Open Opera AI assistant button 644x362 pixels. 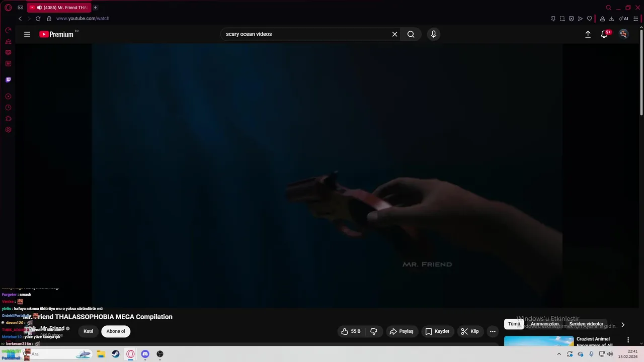(x=623, y=19)
